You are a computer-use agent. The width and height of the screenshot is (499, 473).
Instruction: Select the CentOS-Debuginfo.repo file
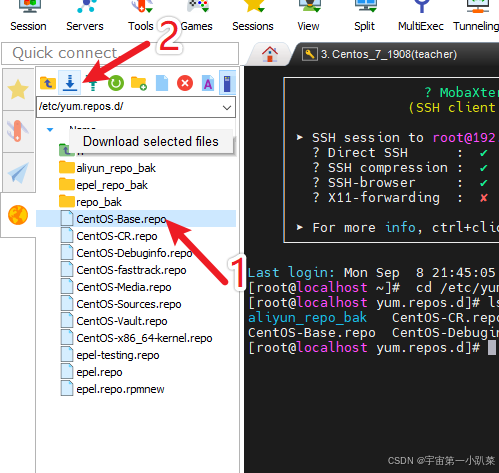[x=134, y=253]
